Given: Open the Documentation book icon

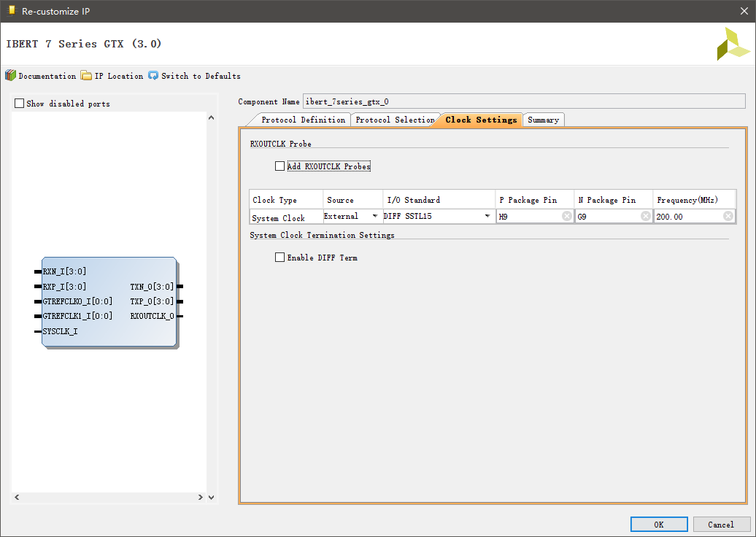Looking at the screenshot, I should pyautogui.click(x=11, y=76).
